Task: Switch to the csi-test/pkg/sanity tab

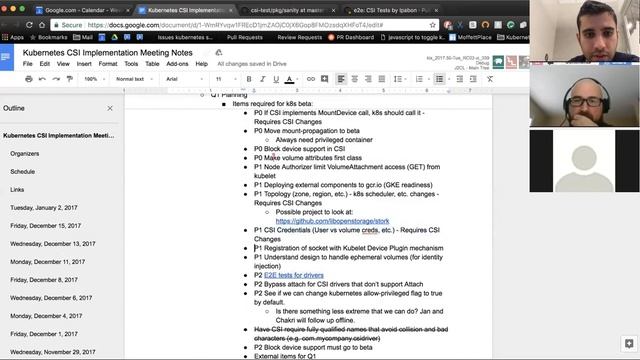Action: pos(288,10)
